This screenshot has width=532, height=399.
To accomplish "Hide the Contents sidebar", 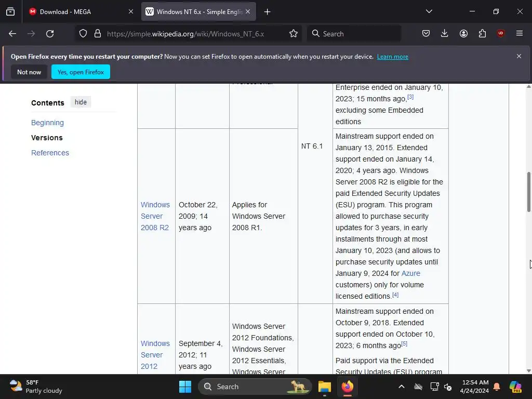I will pos(81,102).
